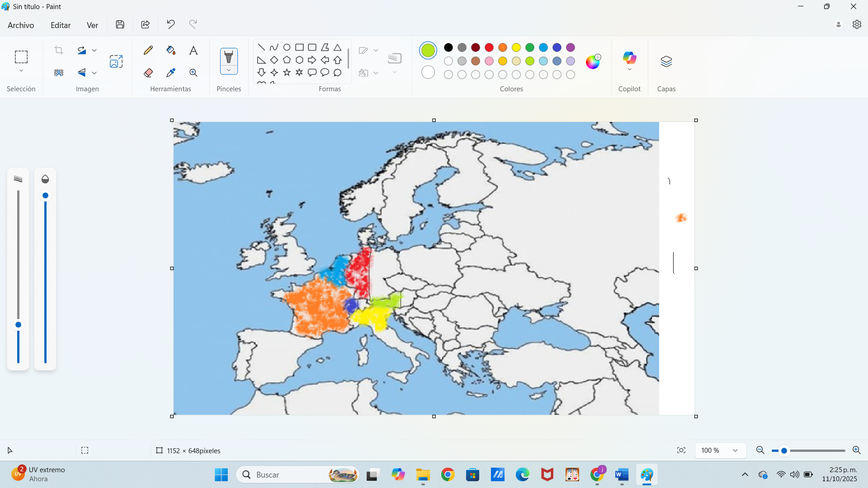868x488 pixels.
Task: Expand the brushes dropdown arrow
Action: click(x=229, y=70)
